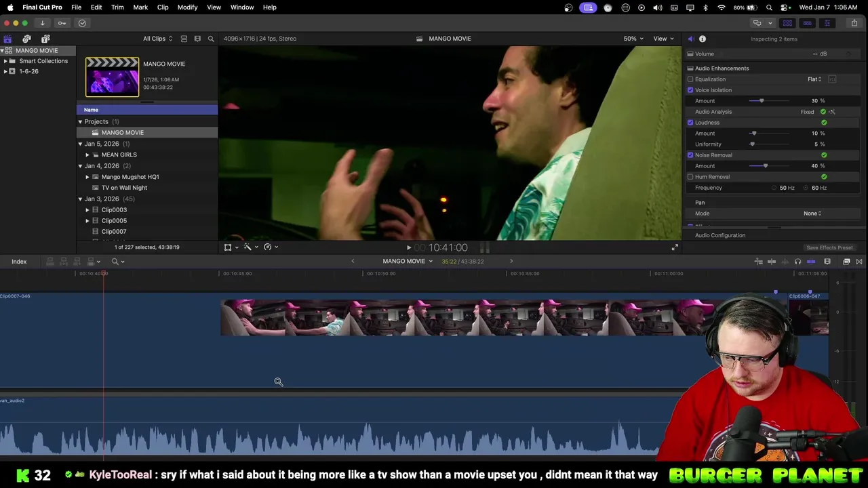The image size is (868, 488).
Task: Uncheck the Loudness checkbox
Action: [x=690, y=123]
